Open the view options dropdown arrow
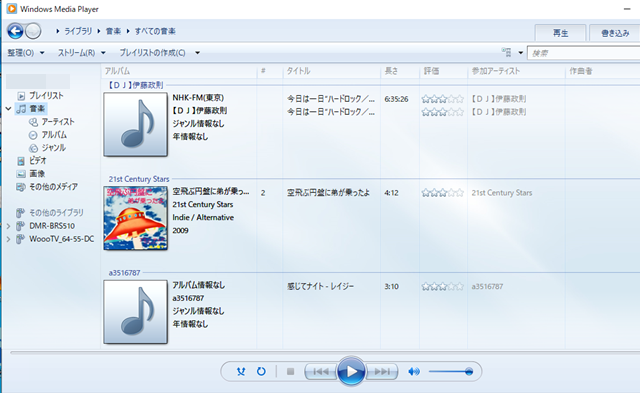Image resolution: width=640 pixels, height=393 pixels. pyautogui.click(x=520, y=53)
